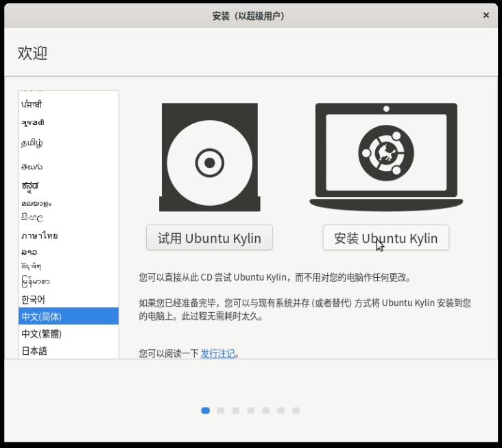Viewport: 502px width, 448px height.
Task: Select తెలుగు in the language list
Action: tap(69, 166)
